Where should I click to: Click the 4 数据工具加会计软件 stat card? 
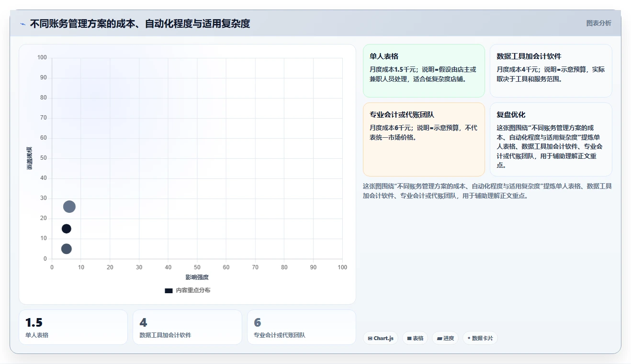pyautogui.click(x=187, y=327)
